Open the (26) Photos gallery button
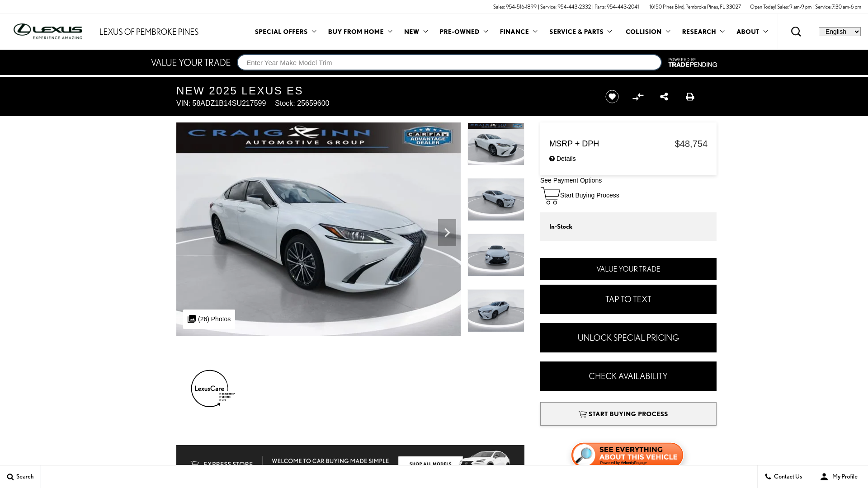Image resolution: width=868 pixels, height=488 pixels. [209, 319]
